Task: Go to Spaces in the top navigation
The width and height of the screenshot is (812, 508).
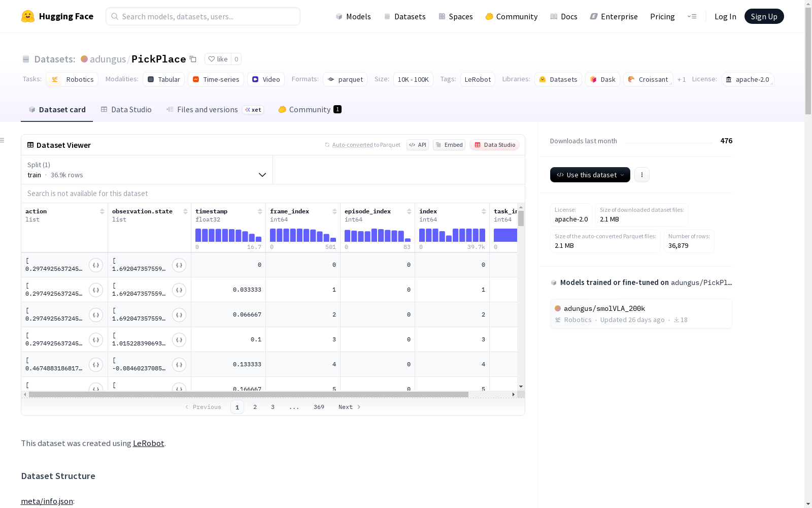Action: click(456, 16)
